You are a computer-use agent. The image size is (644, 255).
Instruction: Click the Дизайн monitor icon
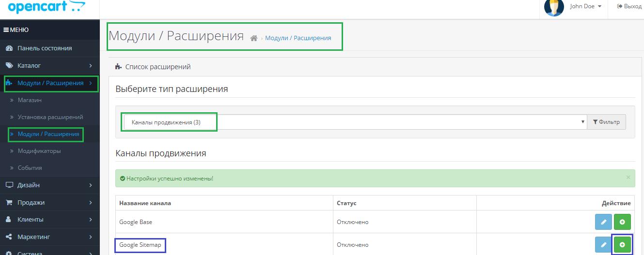click(x=9, y=185)
